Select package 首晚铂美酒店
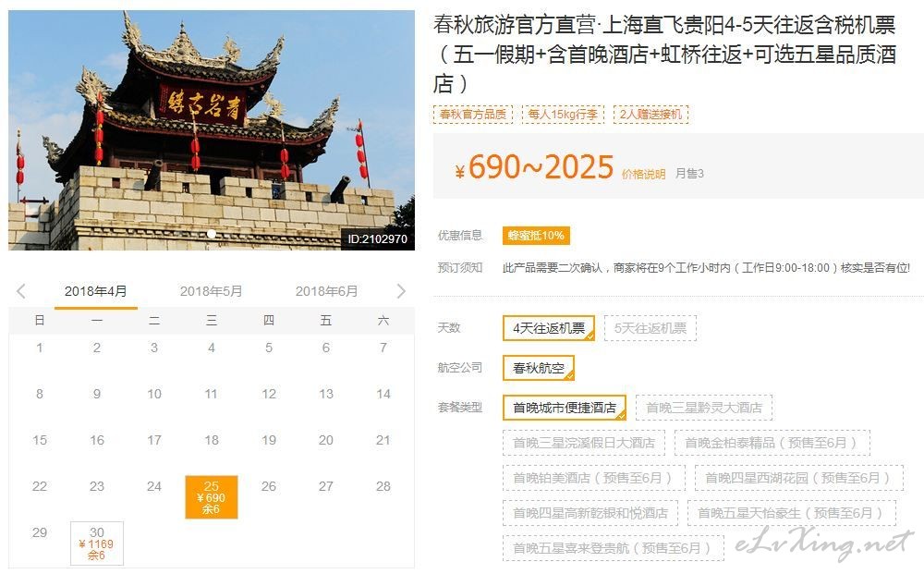924x574 pixels. (593, 478)
